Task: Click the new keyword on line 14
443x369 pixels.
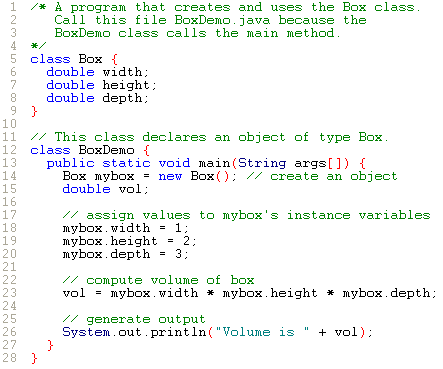Action: coord(170,176)
